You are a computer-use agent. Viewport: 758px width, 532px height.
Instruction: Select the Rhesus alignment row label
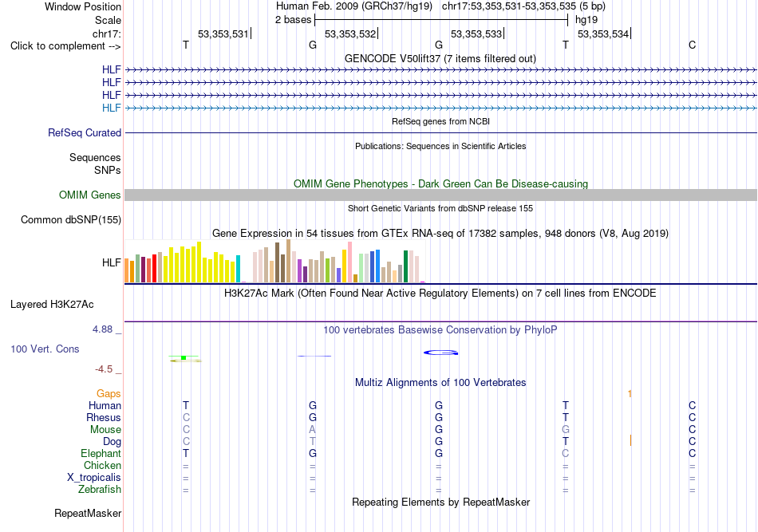coord(104,417)
